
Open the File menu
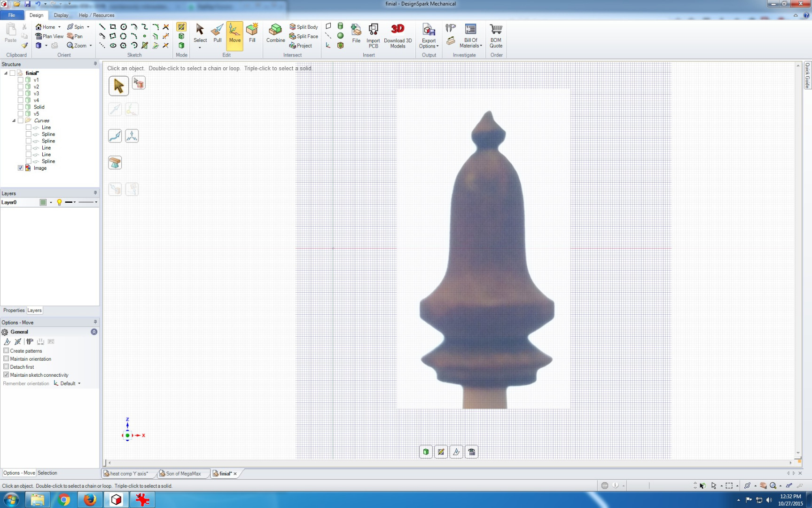point(12,15)
